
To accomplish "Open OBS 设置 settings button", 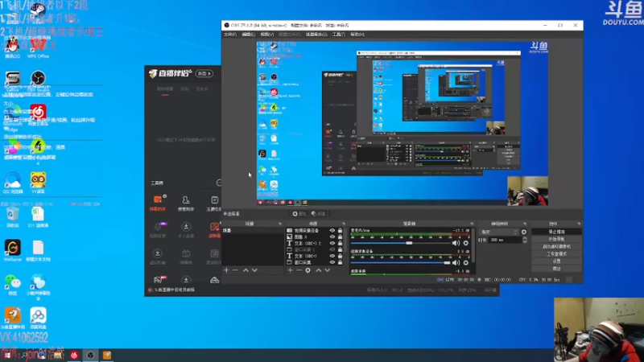I will (556, 261).
